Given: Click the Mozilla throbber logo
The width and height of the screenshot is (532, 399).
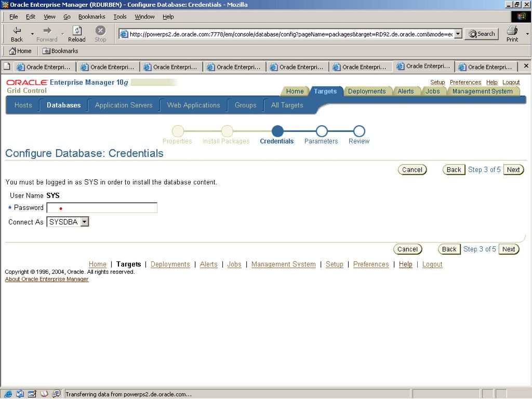Looking at the screenshot, I should tap(521, 16).
